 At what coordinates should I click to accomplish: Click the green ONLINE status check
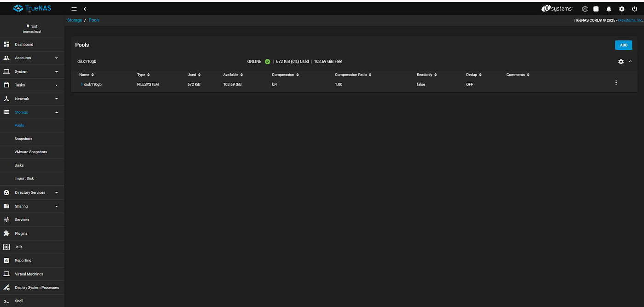tap(267, 62)
